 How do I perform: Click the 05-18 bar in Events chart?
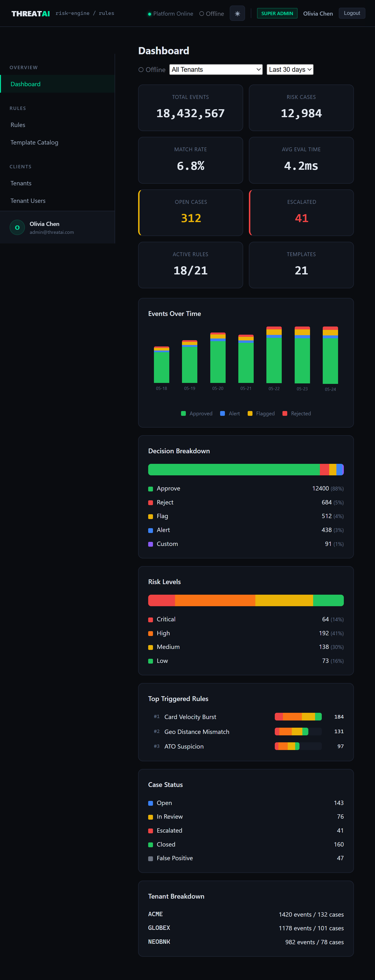[x=161, y=364]
